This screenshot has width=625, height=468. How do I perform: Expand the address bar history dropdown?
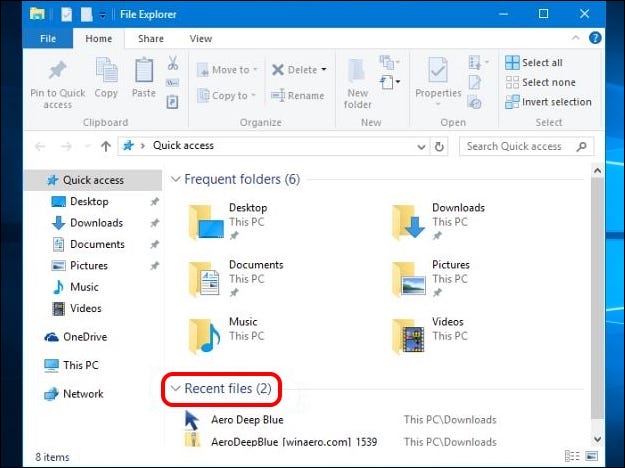pos(421,147)
